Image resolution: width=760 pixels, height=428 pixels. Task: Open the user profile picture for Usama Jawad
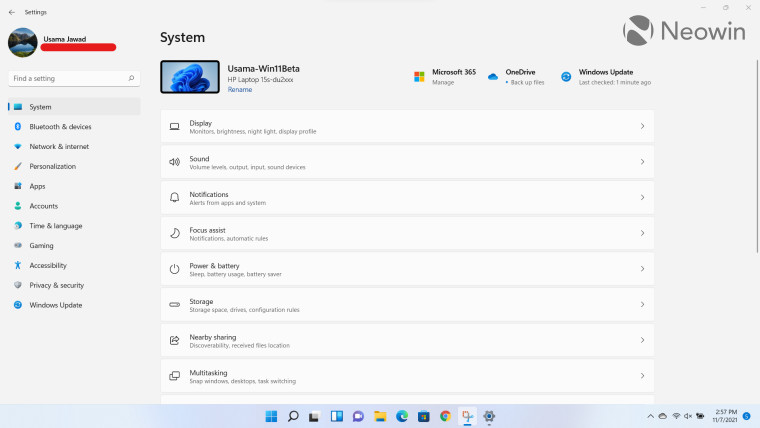(23, 42)
